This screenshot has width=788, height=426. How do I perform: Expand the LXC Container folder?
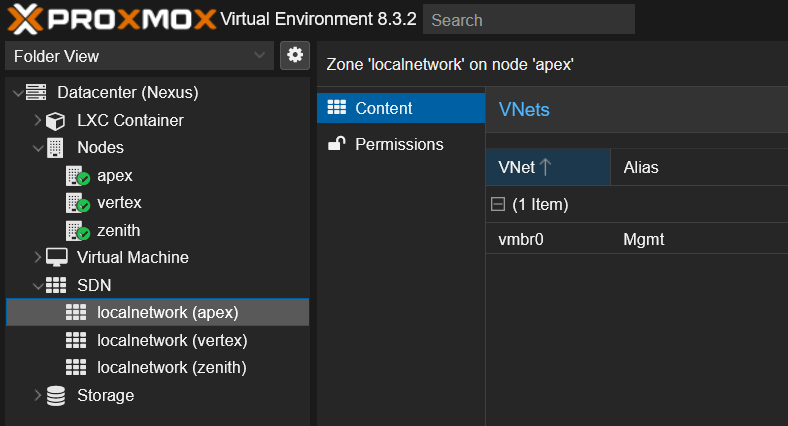38,121
